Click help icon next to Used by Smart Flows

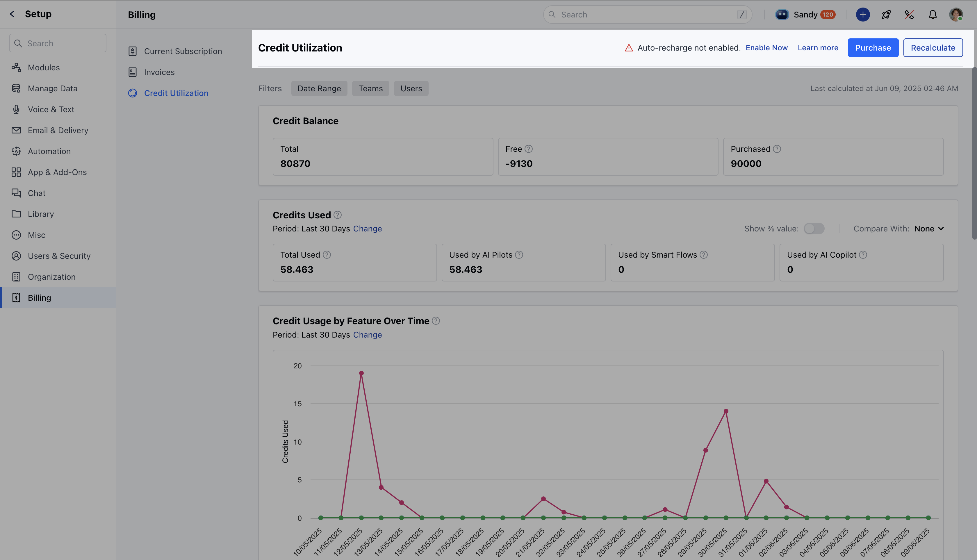point(703,255)
